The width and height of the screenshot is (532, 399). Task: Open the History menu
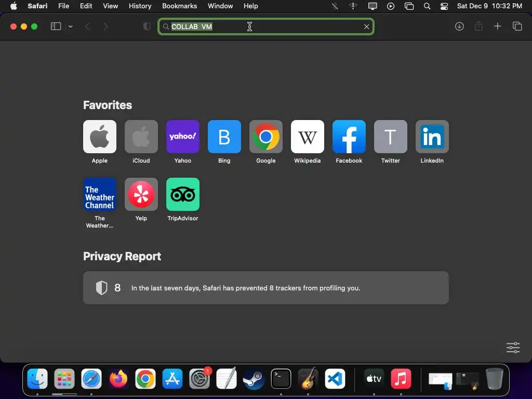[x=140, y=6]
